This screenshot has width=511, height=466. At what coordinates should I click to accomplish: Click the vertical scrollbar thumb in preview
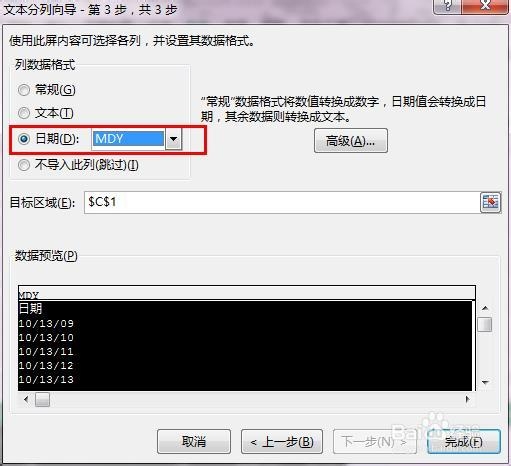(x=485, y=324)
